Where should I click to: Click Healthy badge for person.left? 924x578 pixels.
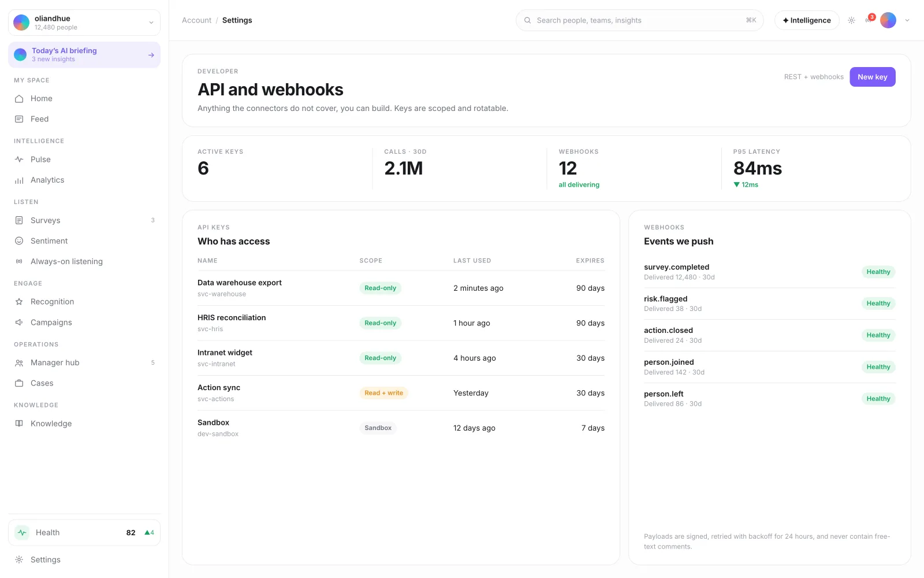pos(878,399)
